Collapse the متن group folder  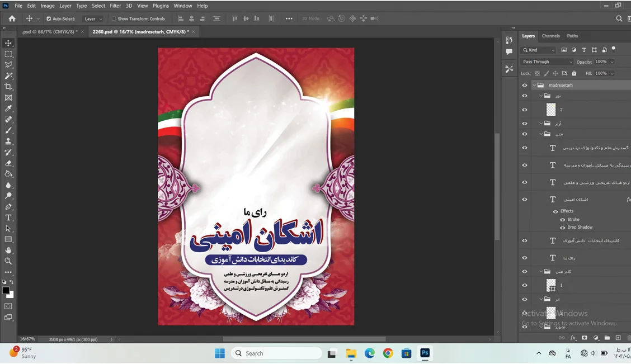541,134
